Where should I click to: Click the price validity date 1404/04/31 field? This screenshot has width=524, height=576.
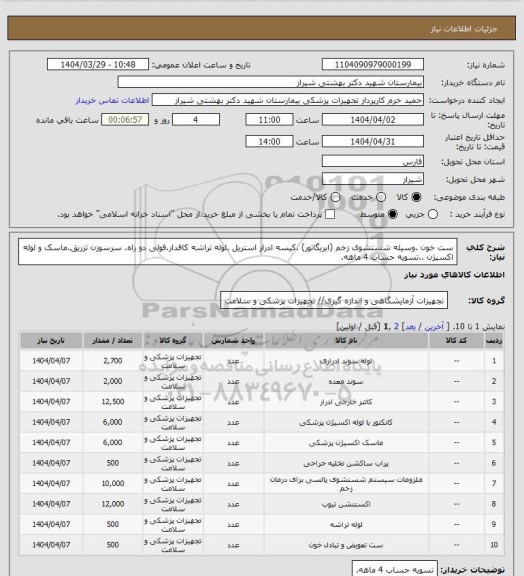pos(373,141)
